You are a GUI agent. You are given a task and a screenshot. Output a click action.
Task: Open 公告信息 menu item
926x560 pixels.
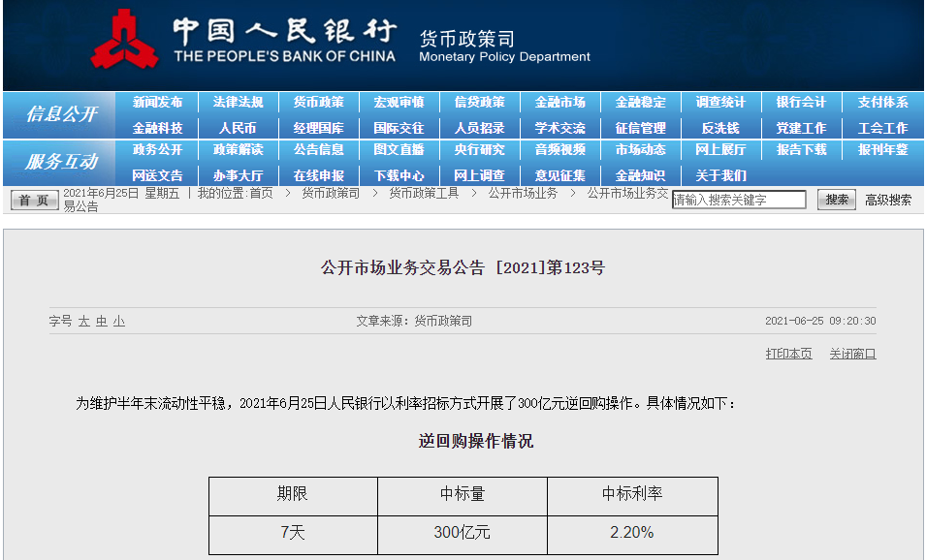click(x=318, y=150)
